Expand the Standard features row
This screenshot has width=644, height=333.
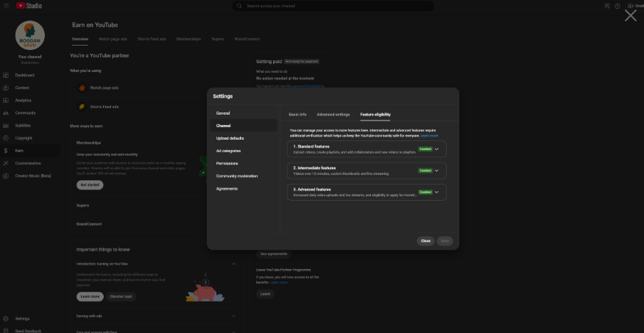[367, 149]
